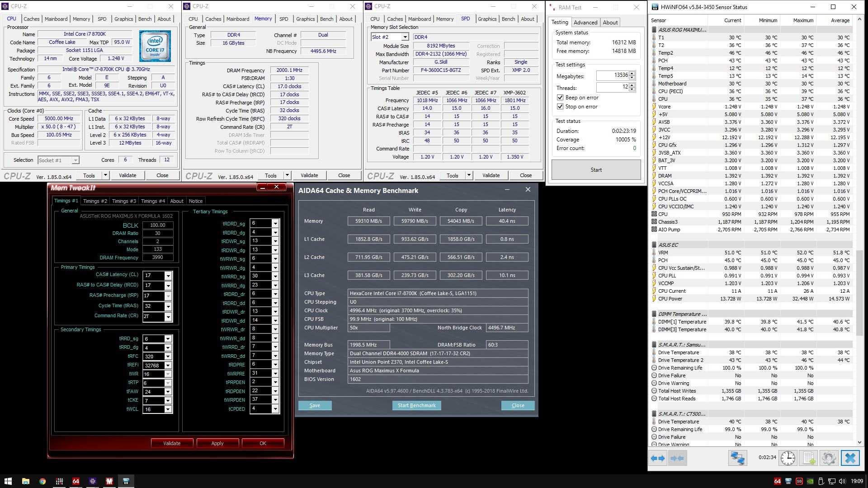Click network tray icon
Image resolution: width=868 pixels, height=488 pixels.
(831, 481)
